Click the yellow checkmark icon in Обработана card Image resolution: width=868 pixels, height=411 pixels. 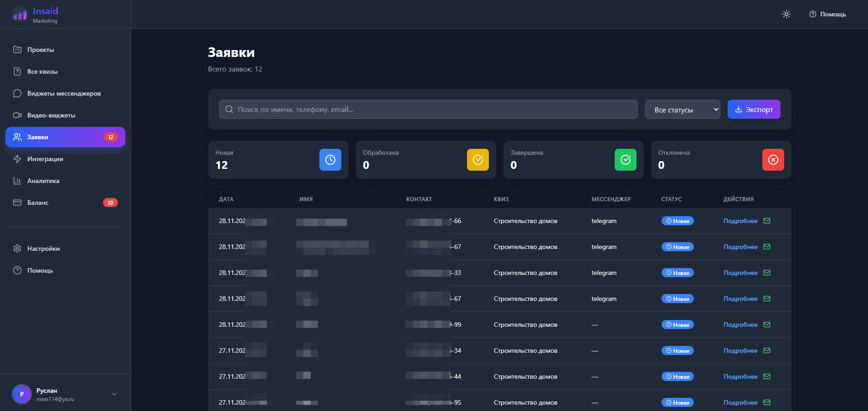[478, 160]
